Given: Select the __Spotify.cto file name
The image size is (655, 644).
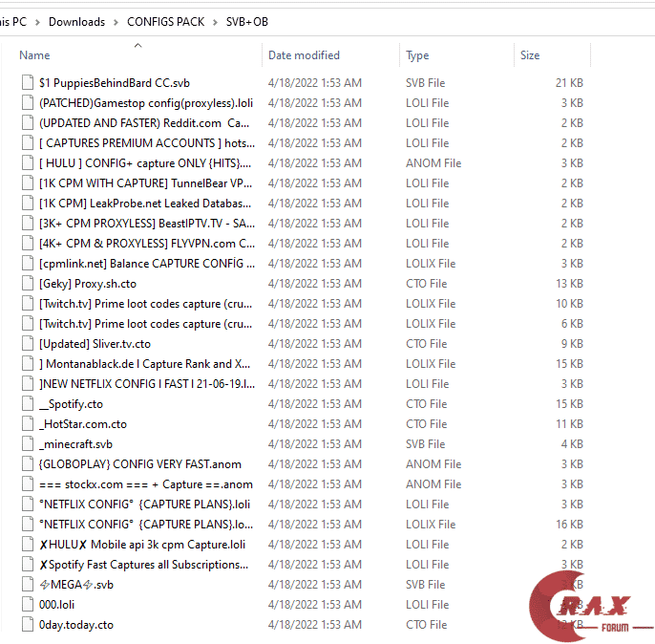Looking at the screenshot, I should click(x=71, y=404).
